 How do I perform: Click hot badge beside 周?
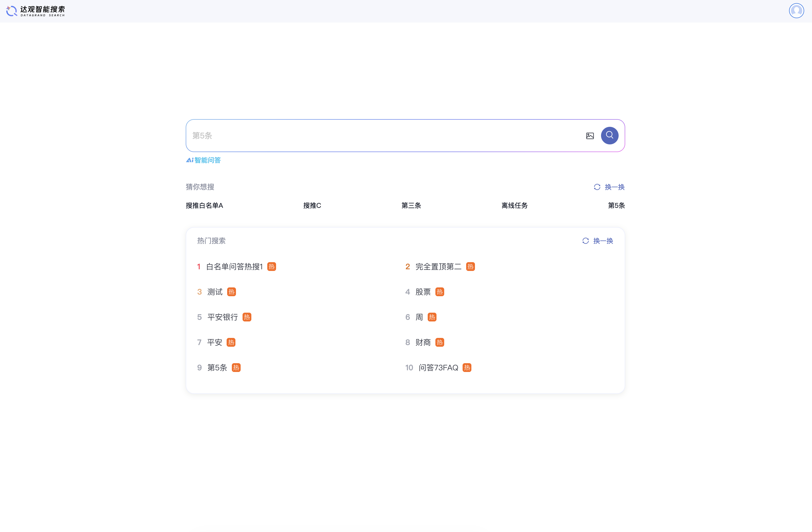(x=432, y=317)
